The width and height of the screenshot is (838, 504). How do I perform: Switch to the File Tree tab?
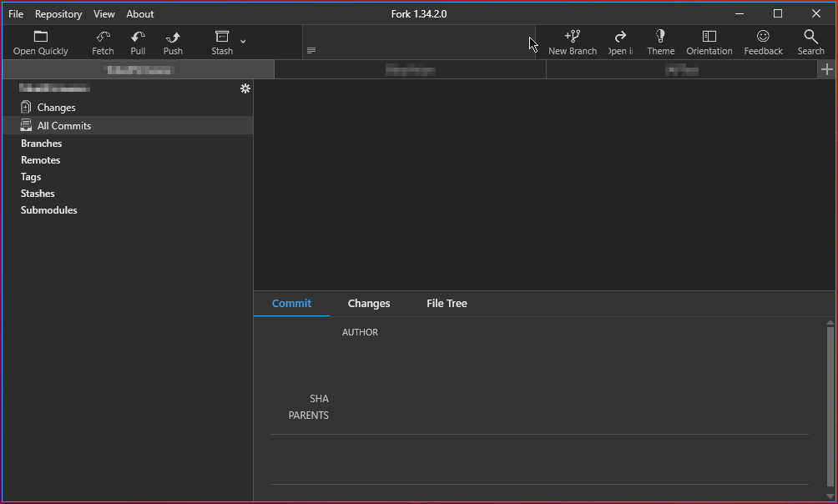[447, 303]
